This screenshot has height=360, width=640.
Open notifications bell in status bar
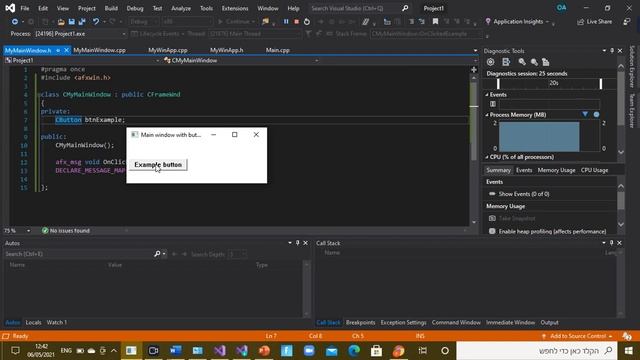pos(627,336)
